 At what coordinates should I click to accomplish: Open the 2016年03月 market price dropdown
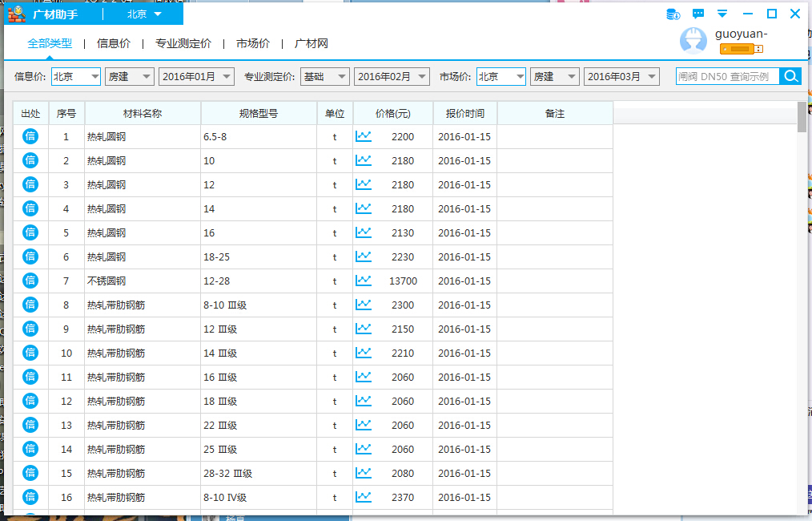621,76
